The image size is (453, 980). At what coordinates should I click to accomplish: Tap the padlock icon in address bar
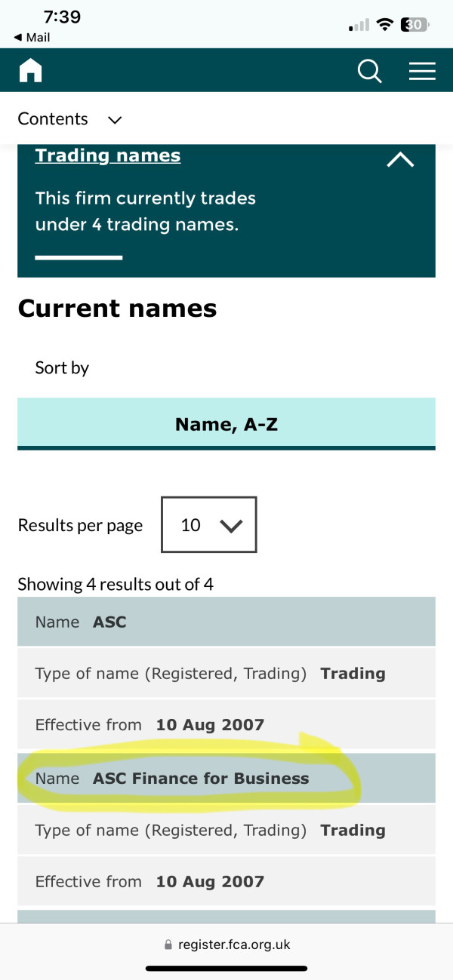click(x=168, y=945)
